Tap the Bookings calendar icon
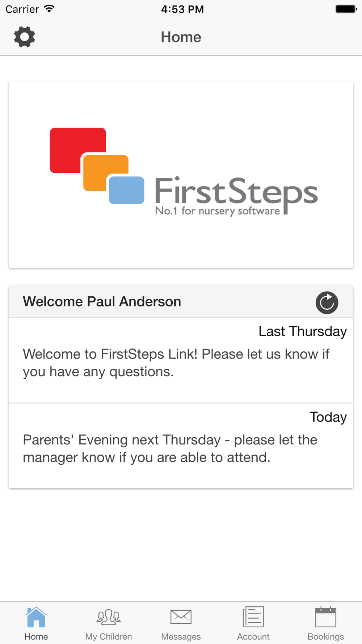This screenshot has width=362, height=644. (x=326, y=617)
